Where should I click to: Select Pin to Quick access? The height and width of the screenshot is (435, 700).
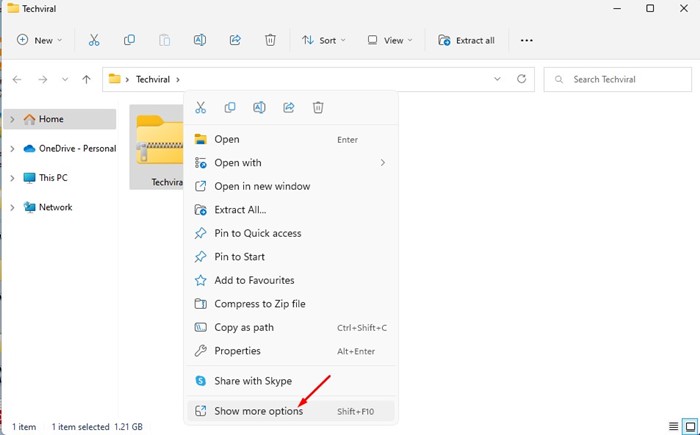(291, 233)
